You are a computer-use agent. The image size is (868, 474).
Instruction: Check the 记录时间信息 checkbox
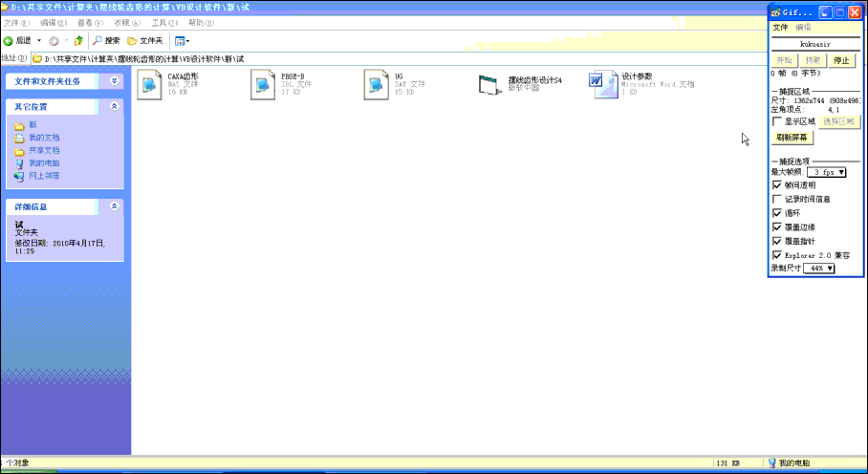[x=777, y=199]
